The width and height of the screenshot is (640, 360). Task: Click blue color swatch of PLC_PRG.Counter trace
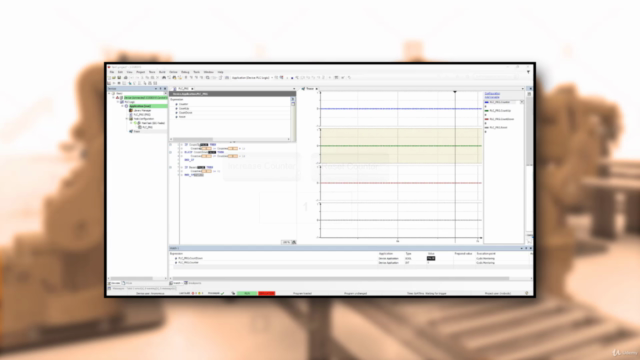tap(487, 102)
